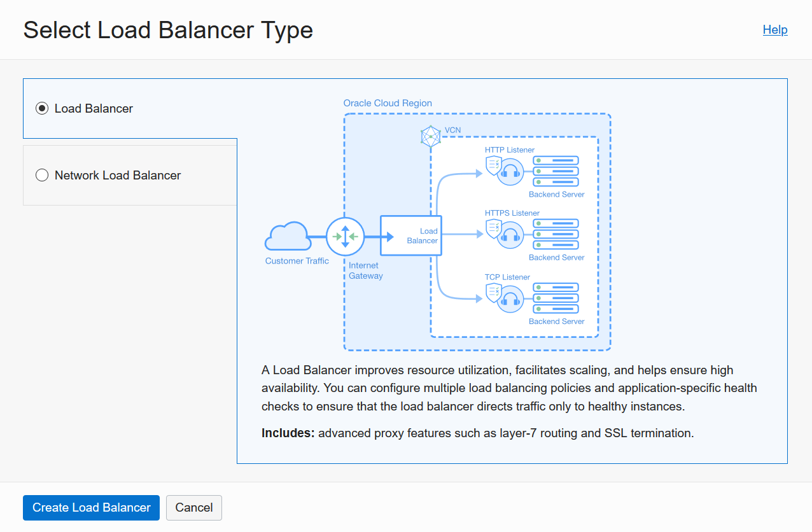This screenshot has width=812, height=532.
Task: Choose the Network Load Balancer option
Action: point(41,175)
